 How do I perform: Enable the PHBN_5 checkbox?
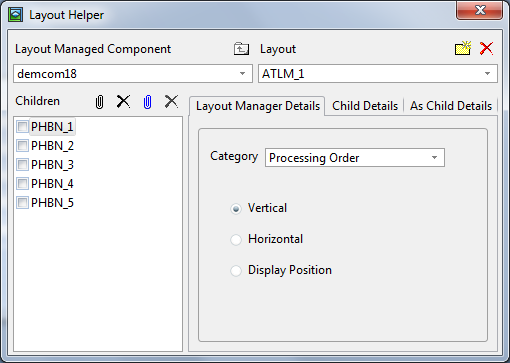[x=22, y=203]
